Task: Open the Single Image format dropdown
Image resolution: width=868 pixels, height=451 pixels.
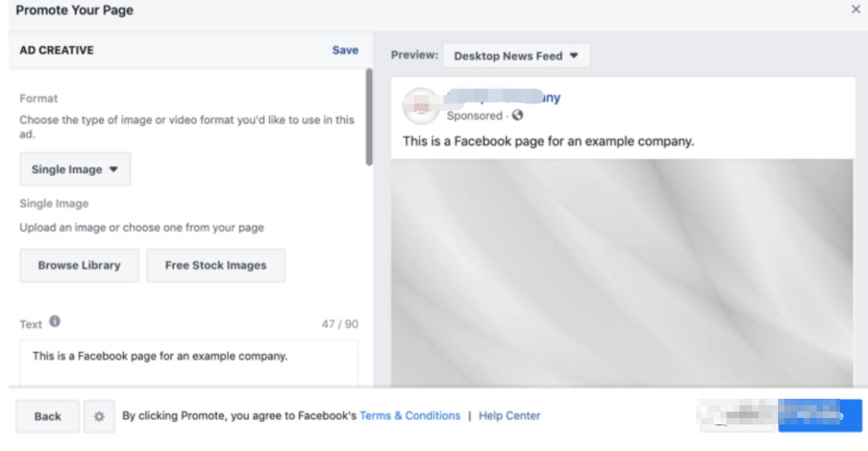Action: click(x=76, y=170)
